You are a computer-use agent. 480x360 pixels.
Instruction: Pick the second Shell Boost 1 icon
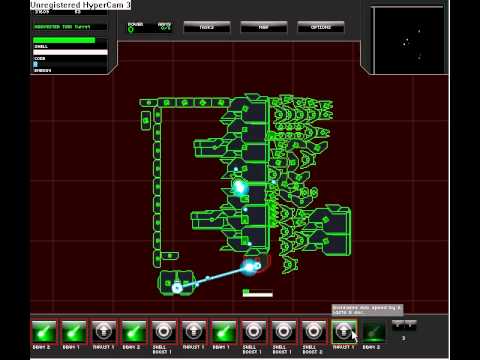[254, 332]
